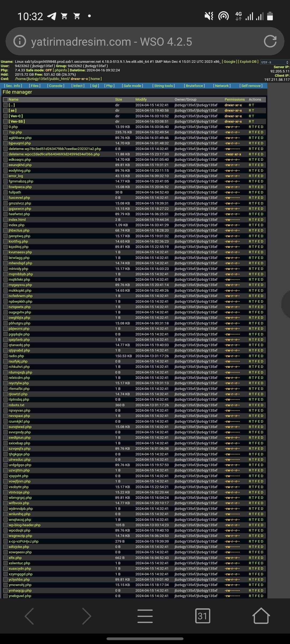Tap the browser forward arrow
This screenshot has width=290, height=644.
click(x=87, y=616)
